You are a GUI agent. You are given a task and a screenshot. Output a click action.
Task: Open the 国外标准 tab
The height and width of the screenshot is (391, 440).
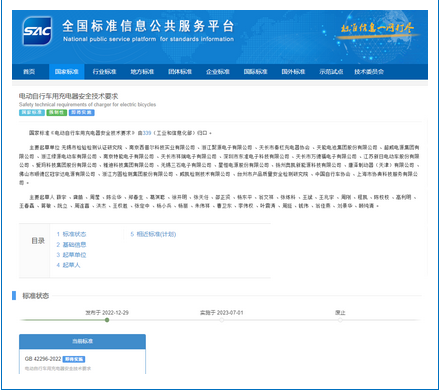coord(293,72)
